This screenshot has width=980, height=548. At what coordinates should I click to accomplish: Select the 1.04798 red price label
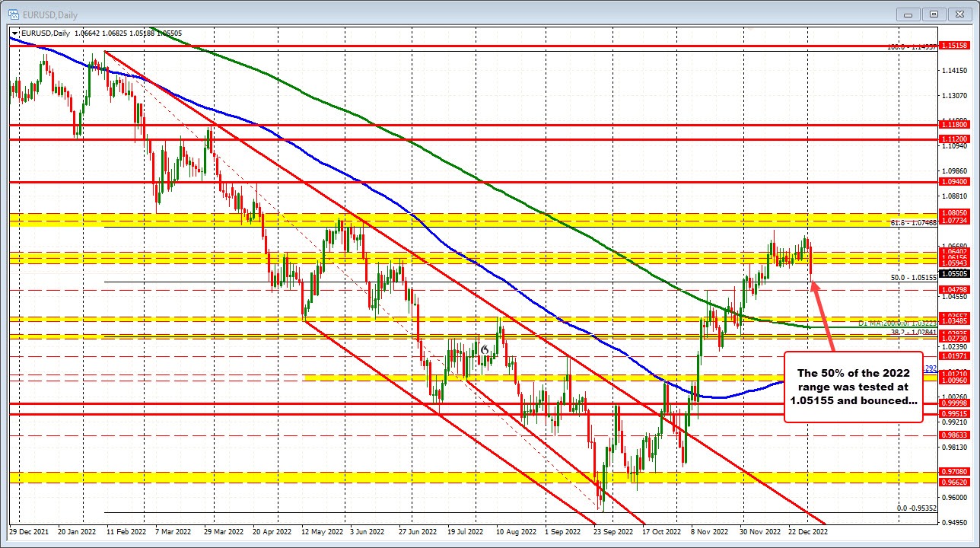pyautogui.click(x=954, y=290)
